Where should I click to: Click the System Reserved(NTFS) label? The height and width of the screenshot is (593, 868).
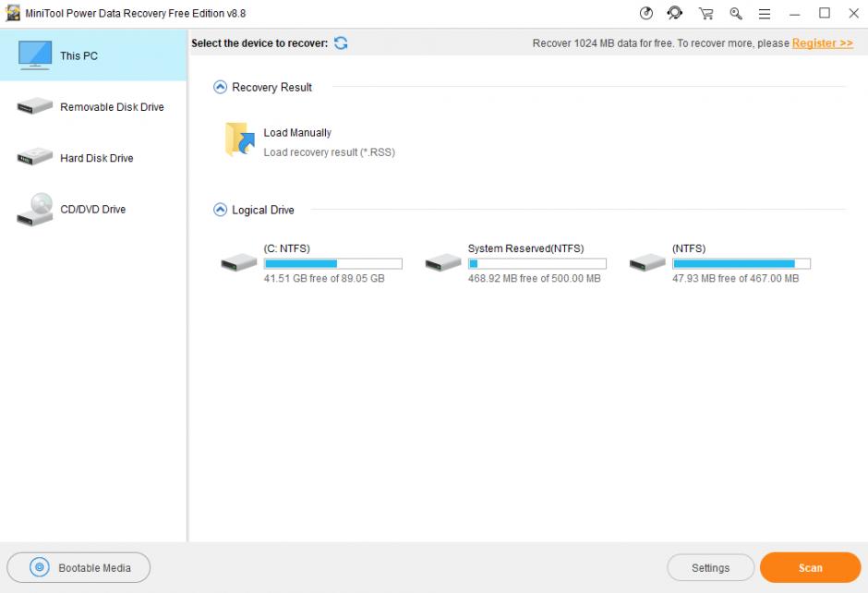tap(526, 248)
